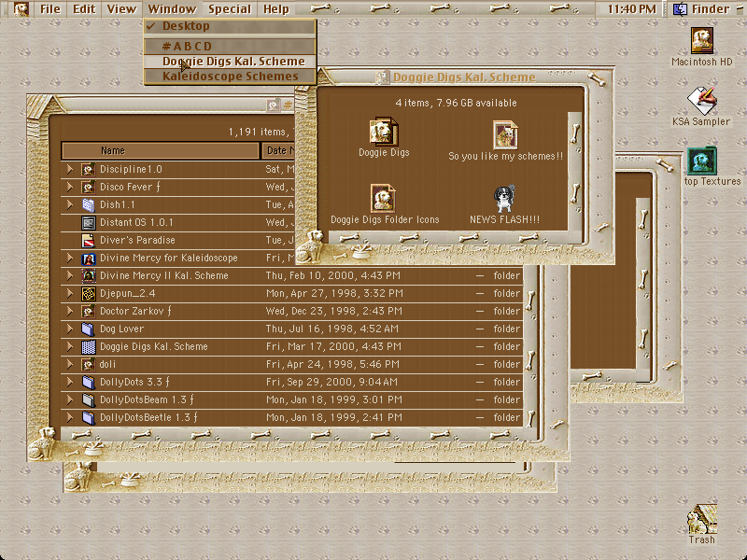Open the Special menu

coord(230,9)
